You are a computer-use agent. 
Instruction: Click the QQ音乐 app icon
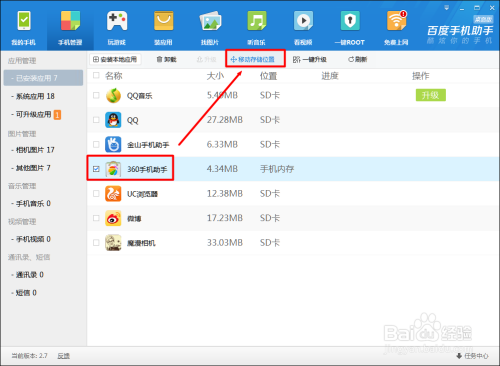(x=113, y=95)
